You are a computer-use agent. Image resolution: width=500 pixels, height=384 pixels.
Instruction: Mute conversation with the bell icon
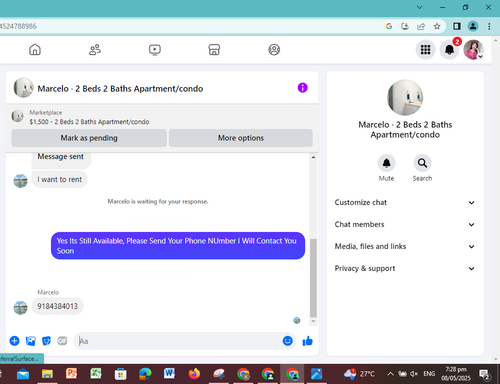coord(386,163)
